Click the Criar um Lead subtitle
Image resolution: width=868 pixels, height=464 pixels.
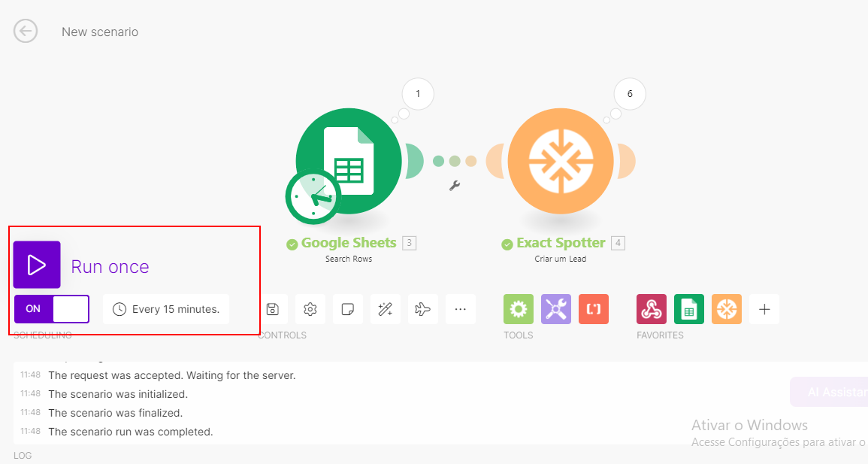[x=560, y=259]
